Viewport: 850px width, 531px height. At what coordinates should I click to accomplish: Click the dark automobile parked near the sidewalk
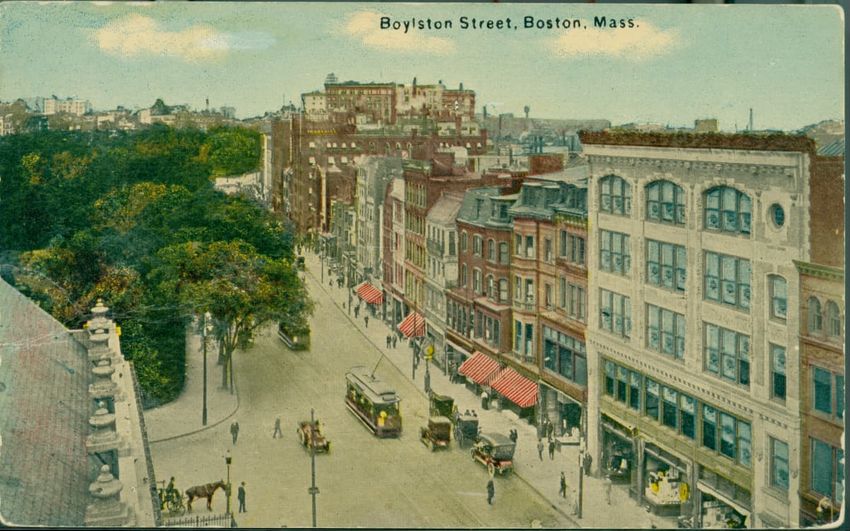coord(493,453)
